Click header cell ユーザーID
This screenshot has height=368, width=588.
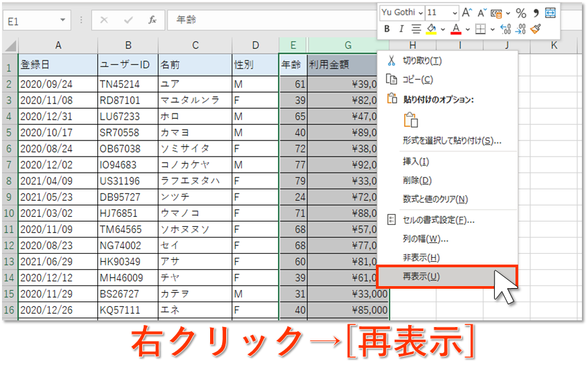[x=128, y=65]
